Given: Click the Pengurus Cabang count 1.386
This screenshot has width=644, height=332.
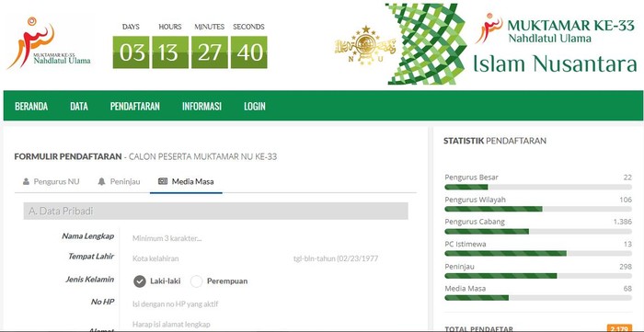Looking at the screenshot, I should 623,222.
